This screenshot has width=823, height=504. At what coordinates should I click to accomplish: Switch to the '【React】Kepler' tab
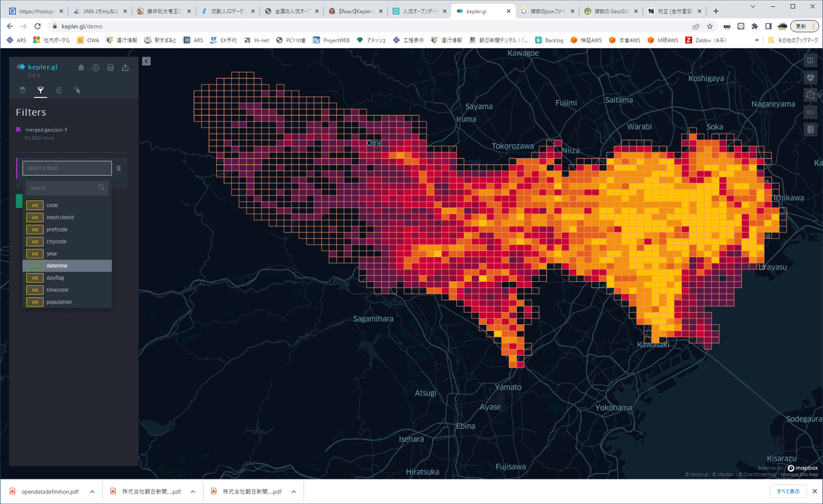(x=355, y=12)
